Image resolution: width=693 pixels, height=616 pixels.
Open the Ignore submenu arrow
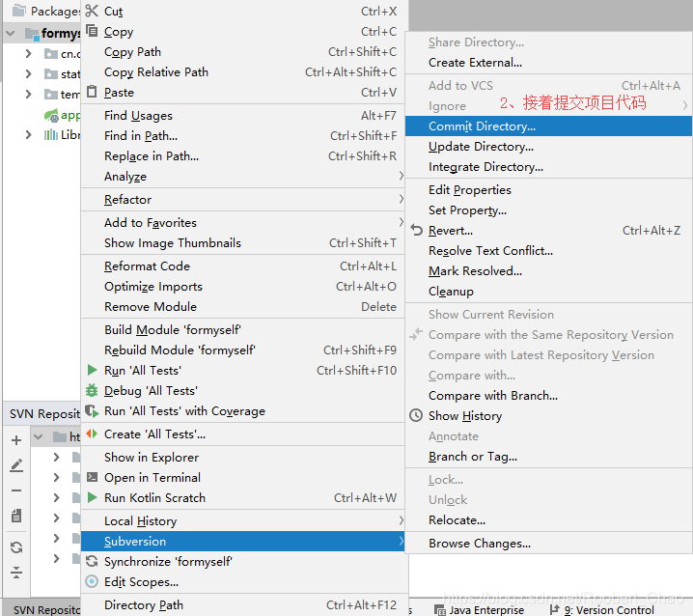(684, 105)
